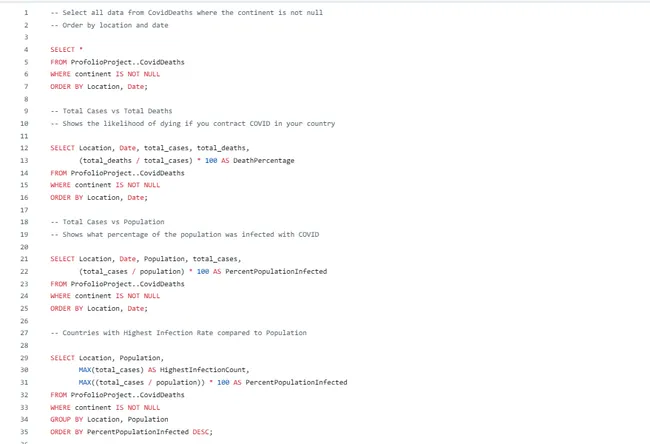Click 'FROM ProfolioProject..CovidDeaths' on line 5
Viewport: 650px width, 444px height.
(x=117, y=62)
